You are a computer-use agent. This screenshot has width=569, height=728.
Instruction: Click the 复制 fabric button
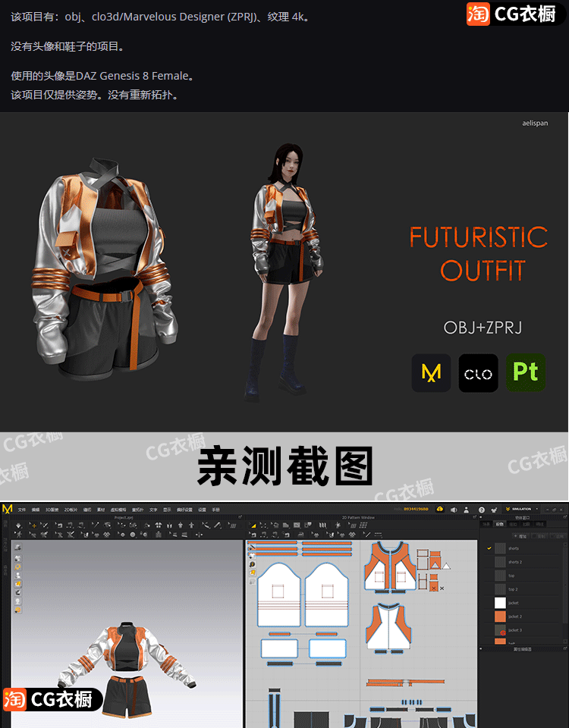pos(539,536)
